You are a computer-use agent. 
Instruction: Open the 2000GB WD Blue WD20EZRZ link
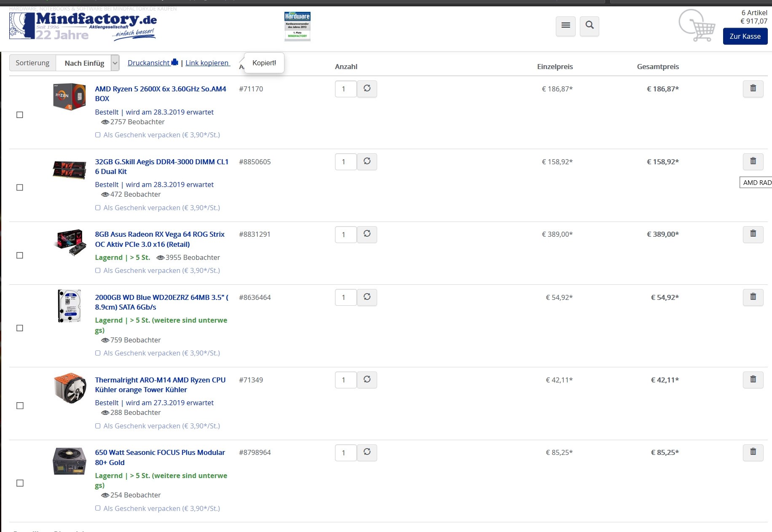pos(161,302)
